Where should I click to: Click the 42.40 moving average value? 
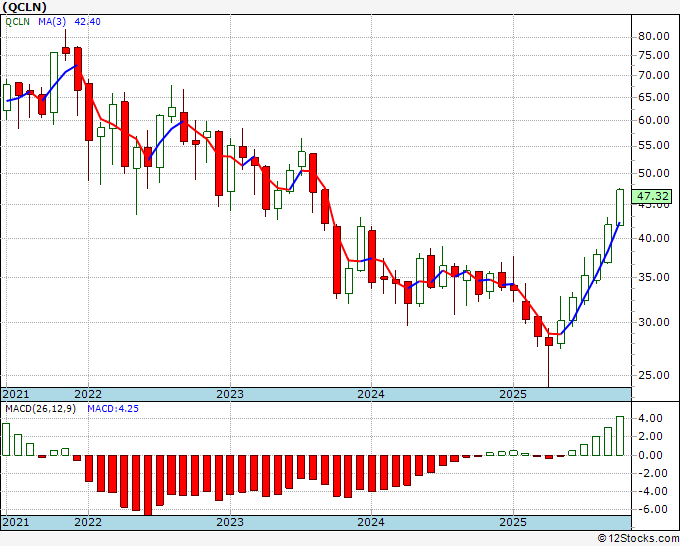coord(88,22)
